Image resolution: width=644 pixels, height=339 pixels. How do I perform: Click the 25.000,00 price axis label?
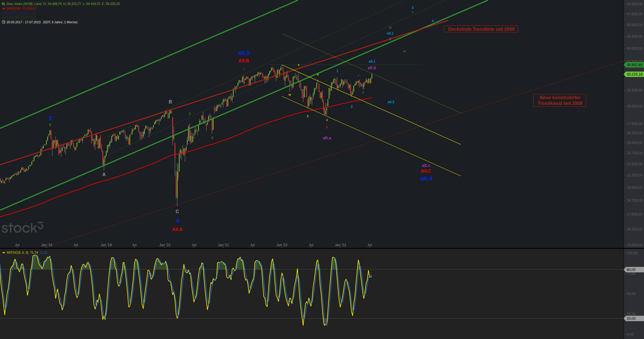tap(635, 143)
